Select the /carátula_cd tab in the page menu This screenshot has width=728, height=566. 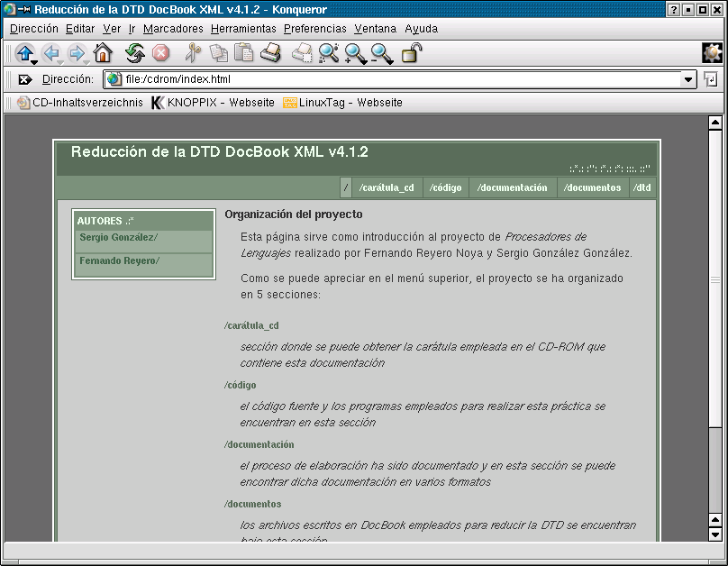click(x=387, y=187)
